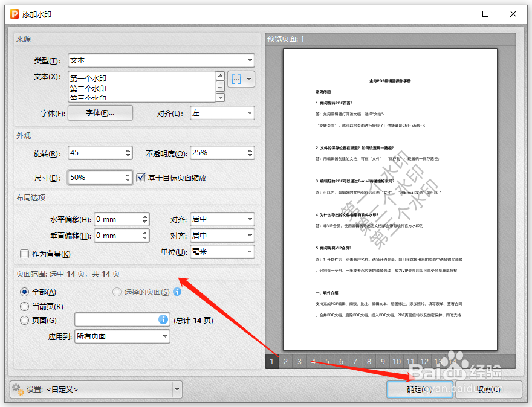Viewport: 532px width, 407px height.
Task: Maximize the 添加水印 dialog window
Action: [x=485, y=14]
